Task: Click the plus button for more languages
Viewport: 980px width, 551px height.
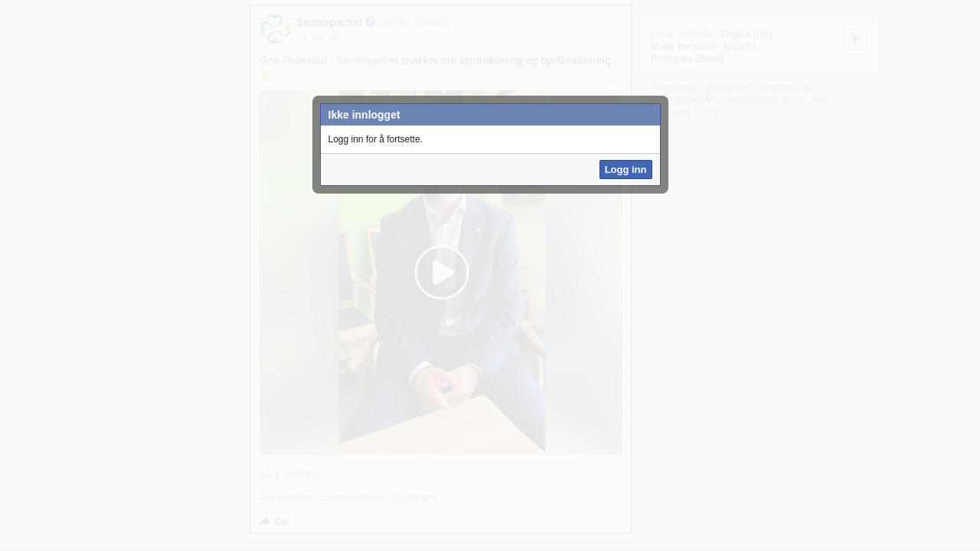Action: tap(854, 39)
